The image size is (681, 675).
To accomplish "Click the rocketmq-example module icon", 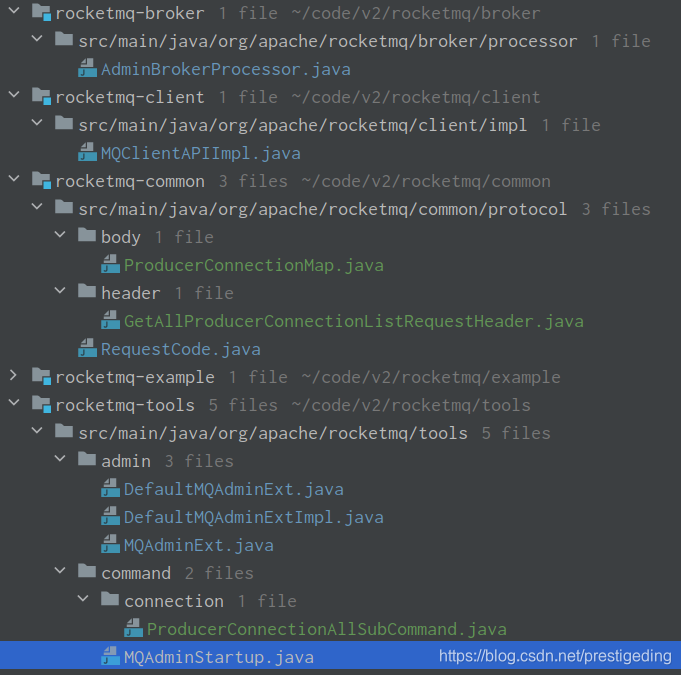I will click(42, 376).
